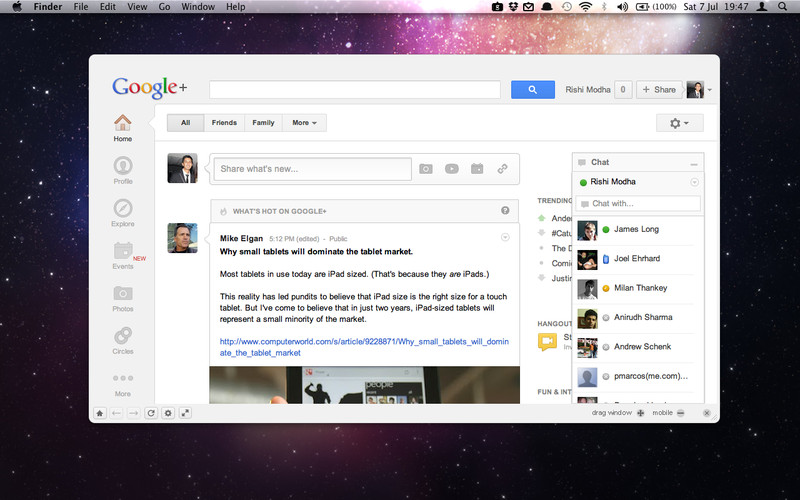The height and width of the screenshot is (500, 800).
Task: Open the Finder File menu
Action: coord(81,7)
